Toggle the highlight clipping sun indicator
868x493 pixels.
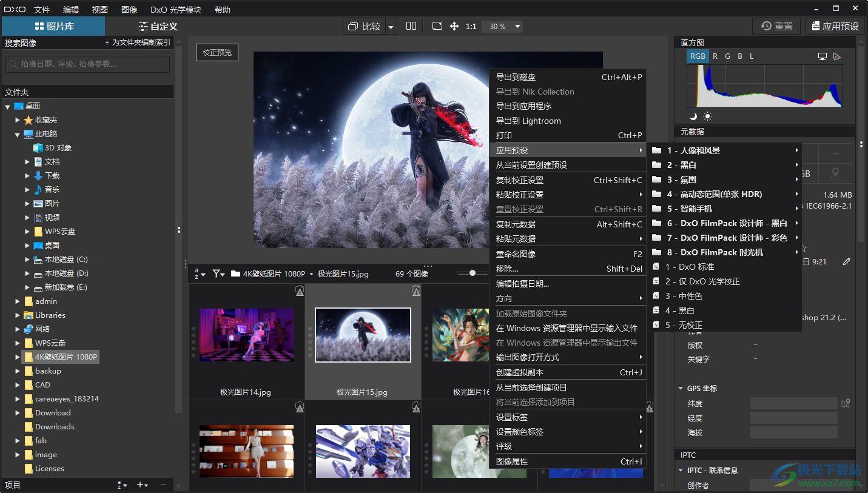(x=708, y=116)
